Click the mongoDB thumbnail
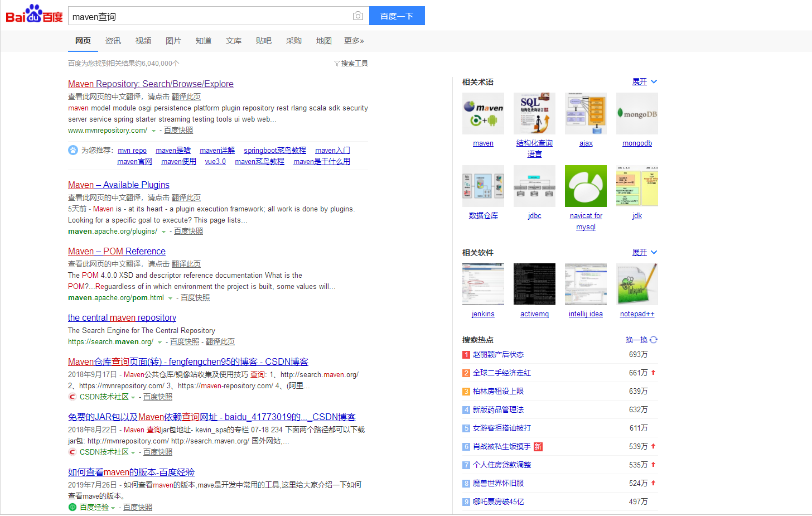The height and width of the screenshot is (516, 812). (637, 113)
